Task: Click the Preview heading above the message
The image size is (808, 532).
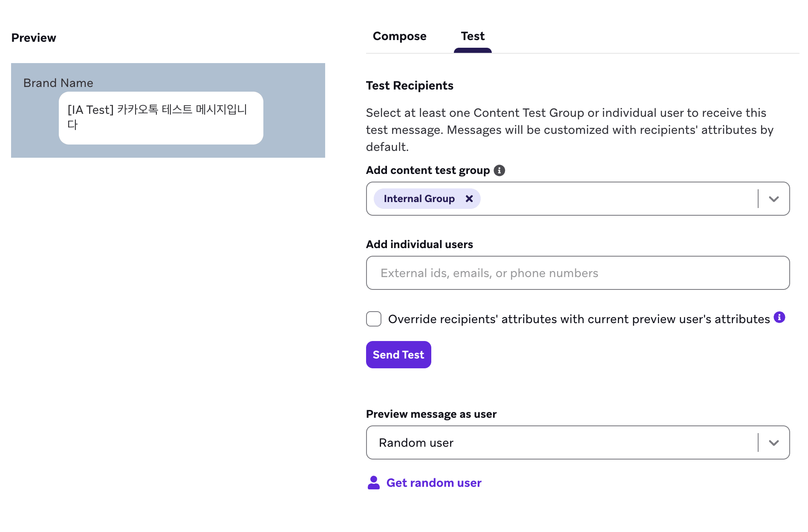Action: click(x=34, y=38)
